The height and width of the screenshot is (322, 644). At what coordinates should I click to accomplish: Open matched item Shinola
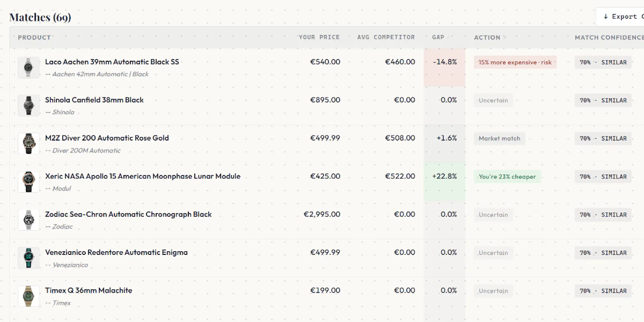point(63,112)
